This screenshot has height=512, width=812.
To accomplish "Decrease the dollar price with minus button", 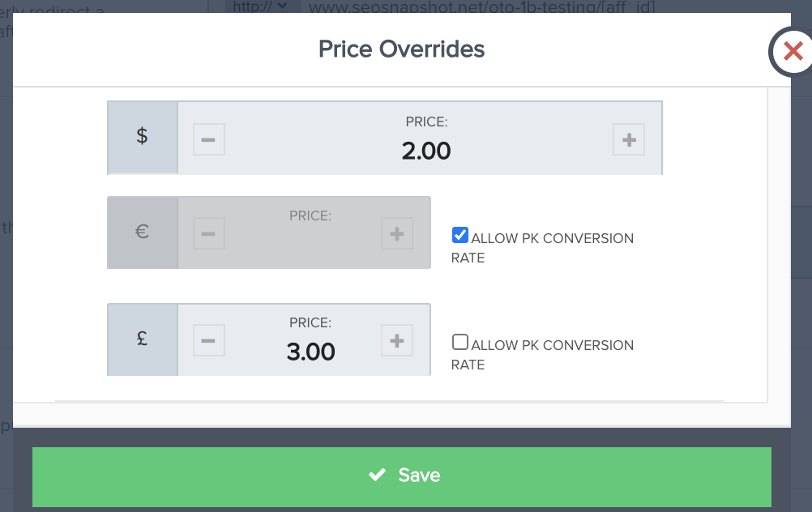I will pos(208,139).
